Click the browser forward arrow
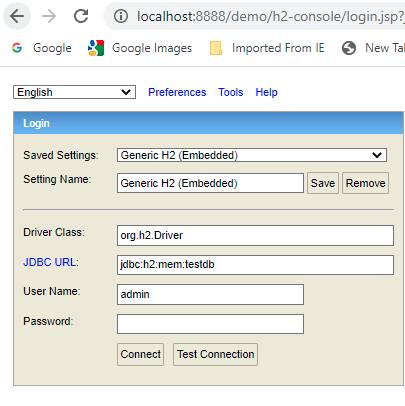 pos(49,16)
